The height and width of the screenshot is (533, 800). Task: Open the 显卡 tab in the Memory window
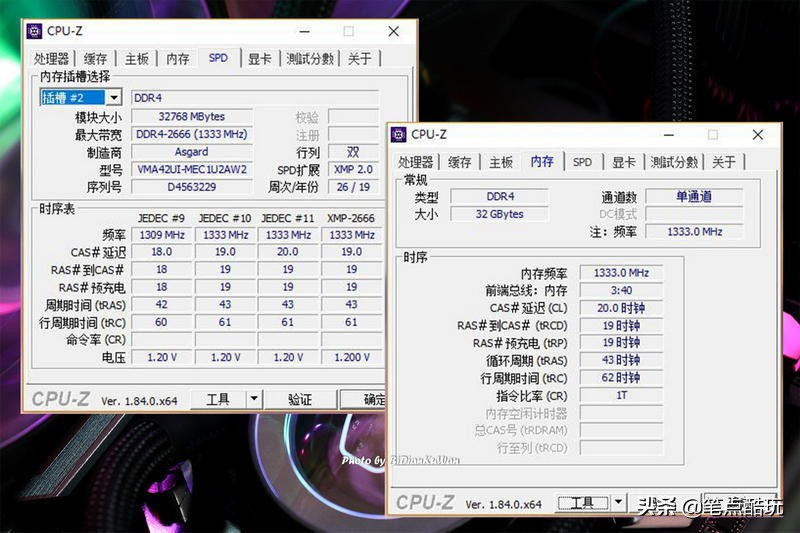pyautogui.click(x=623, y=162)
